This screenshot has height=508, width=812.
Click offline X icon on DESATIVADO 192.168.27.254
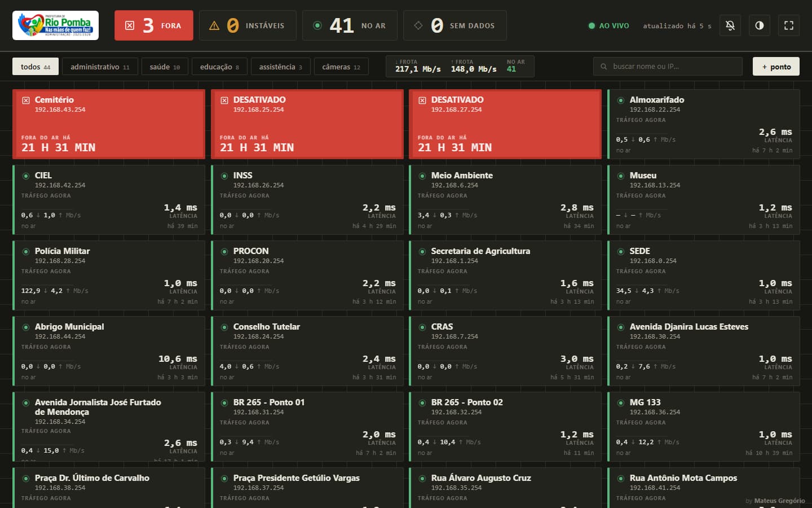422,100
